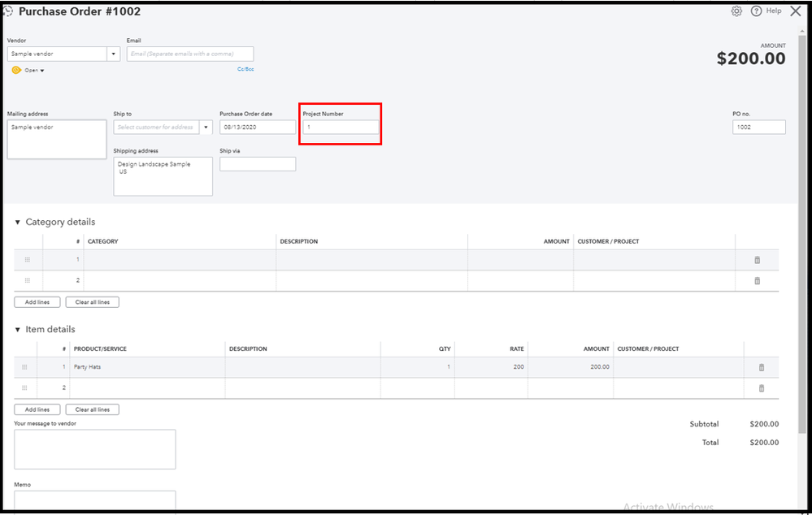Click Your message to vendor box
The height and width of the screenshot is (515, 812).
95,449
